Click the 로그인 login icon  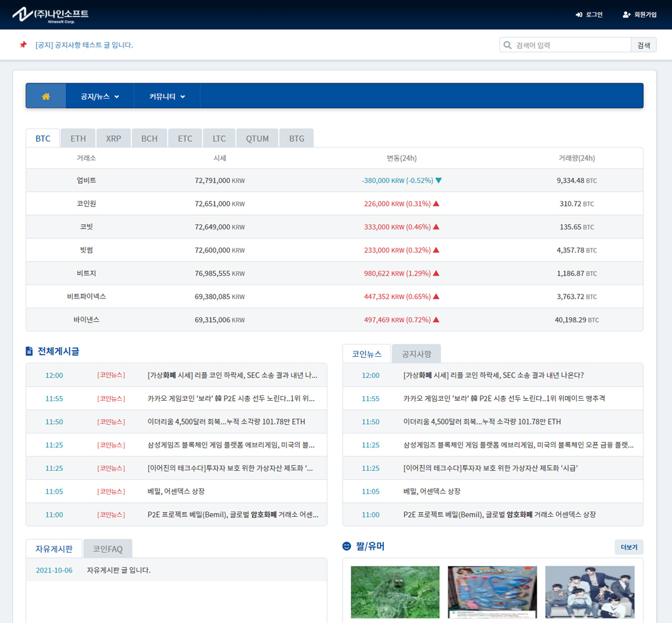(579, 14)
